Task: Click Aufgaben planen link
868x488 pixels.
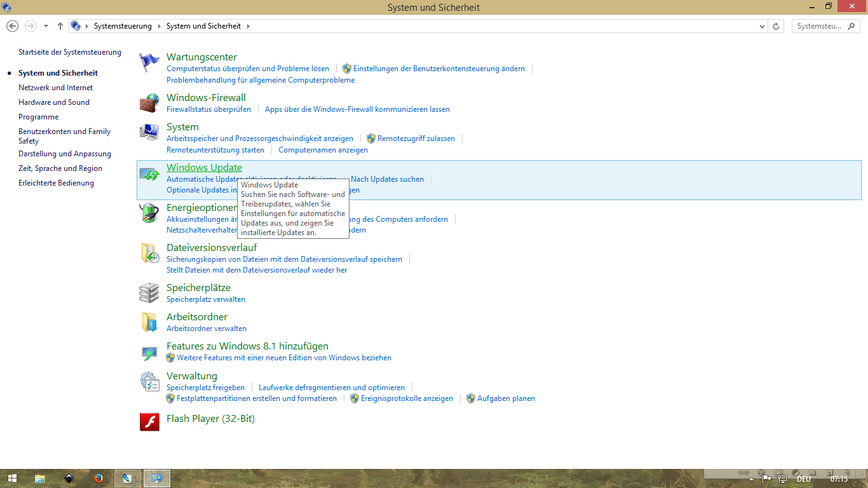Action: coord(506,398)
